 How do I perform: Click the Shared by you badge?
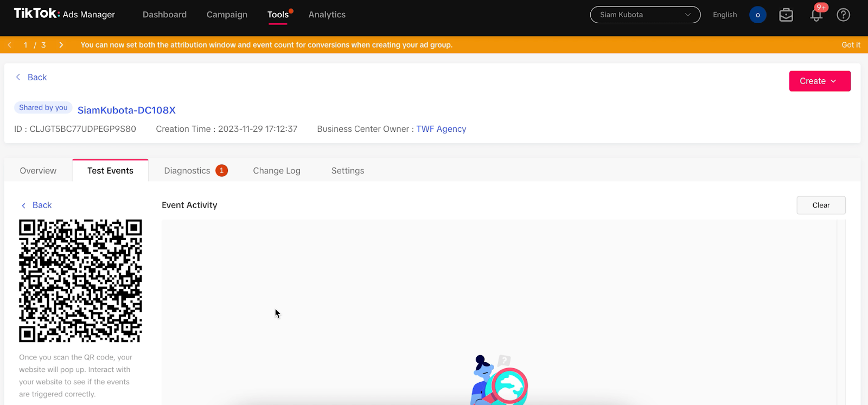pyautogui.click(x=43, y=107)
